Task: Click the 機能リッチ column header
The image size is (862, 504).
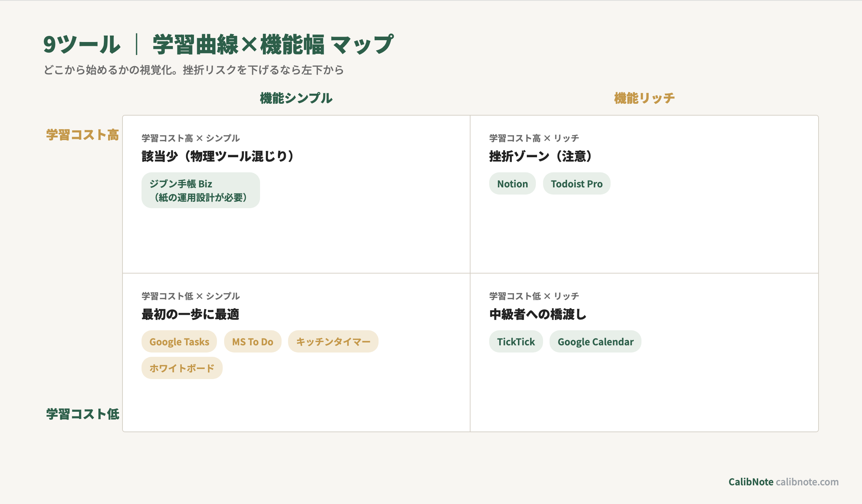Action: [x=644, y=98]
